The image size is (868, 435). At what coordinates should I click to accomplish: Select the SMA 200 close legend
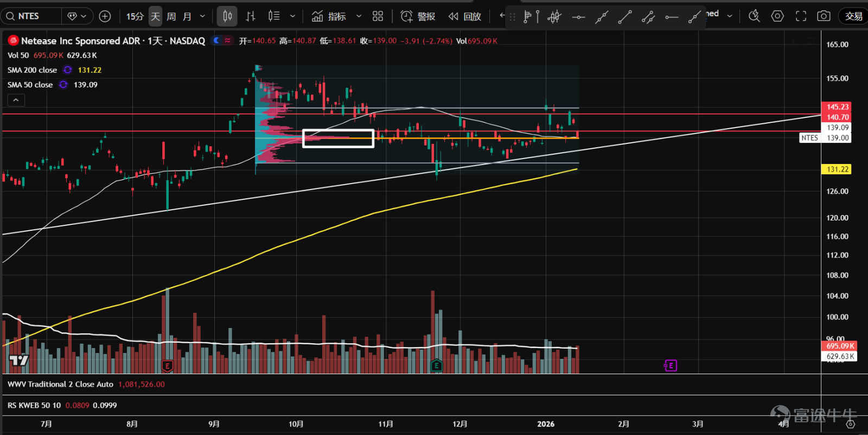[x=32, y=70]
